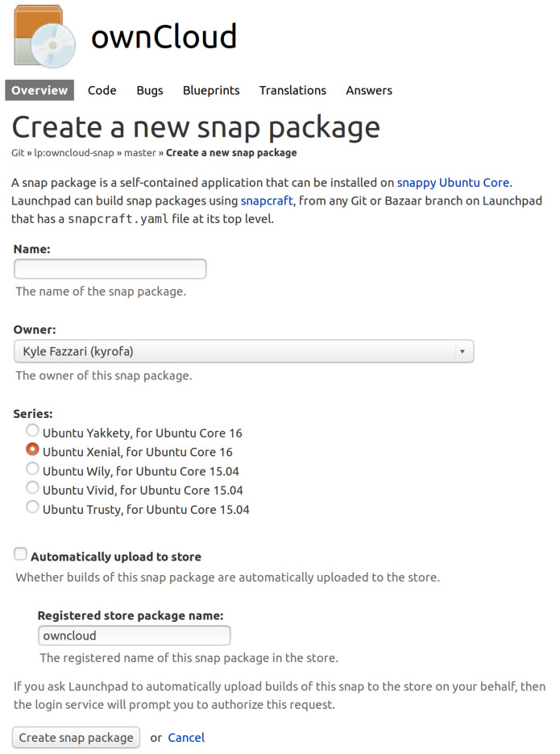Viewport: 560px width, 754px height.
Task: Click the 'Create a new snap package' heading
Action: pos(196,127)
